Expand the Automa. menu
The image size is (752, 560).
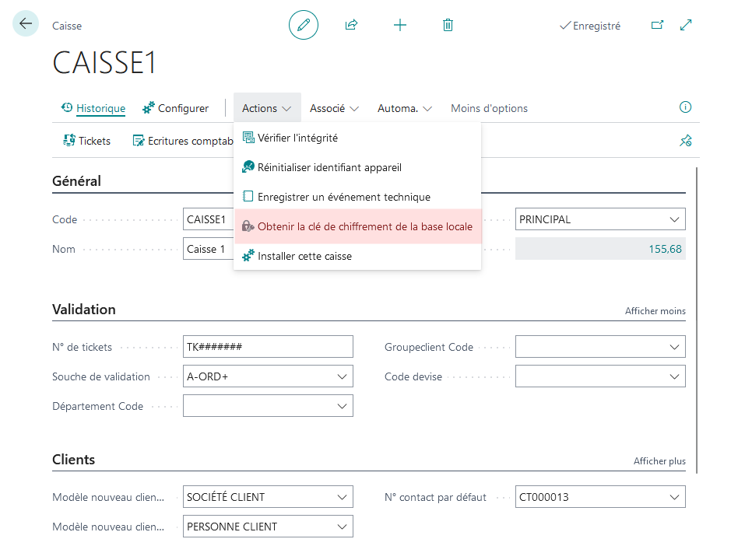[x=405, y=108]
